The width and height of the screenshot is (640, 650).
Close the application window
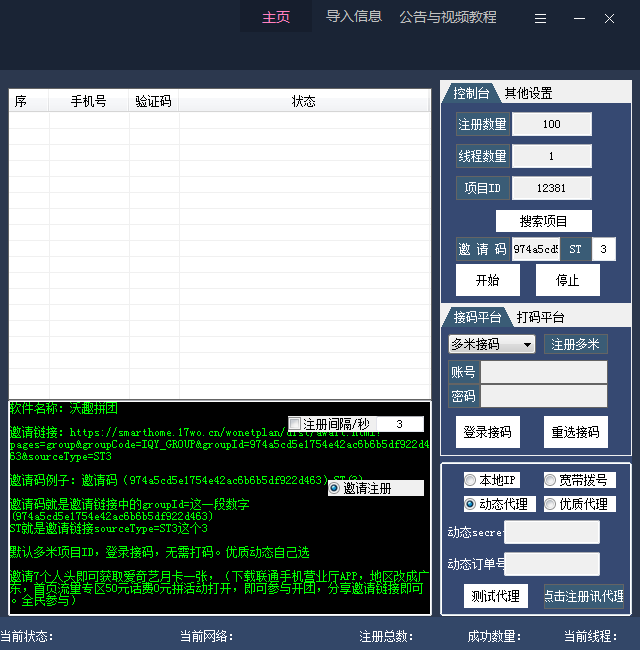(610, 18)
